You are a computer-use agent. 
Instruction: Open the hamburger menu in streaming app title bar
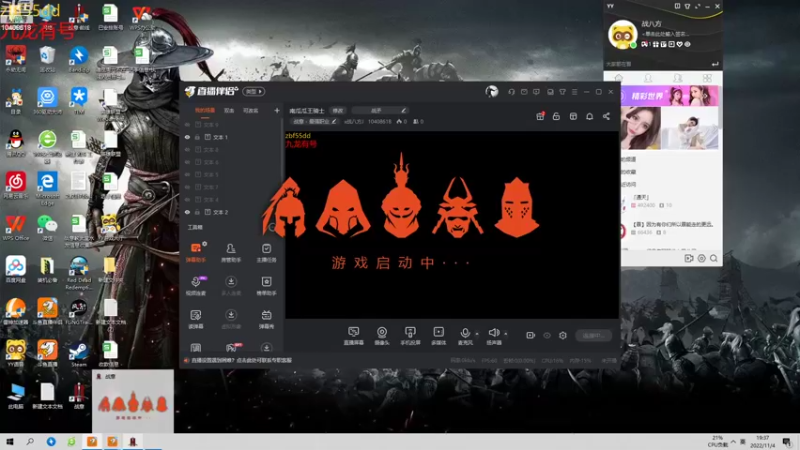574,92
